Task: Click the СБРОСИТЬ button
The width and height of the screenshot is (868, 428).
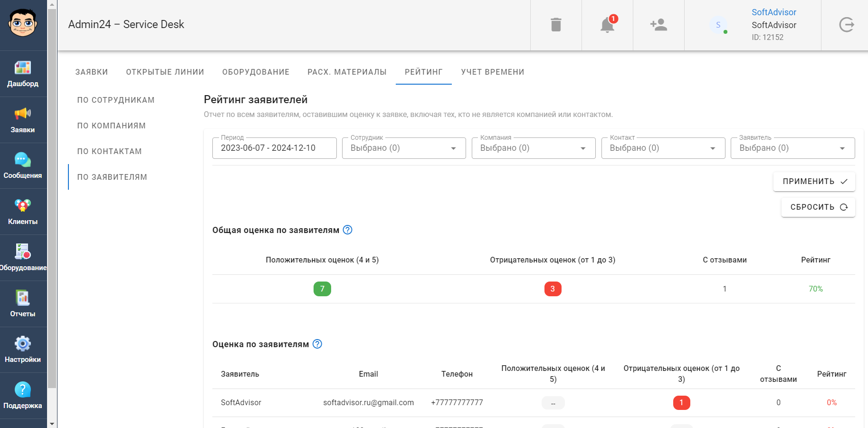Action: [818, 207]
